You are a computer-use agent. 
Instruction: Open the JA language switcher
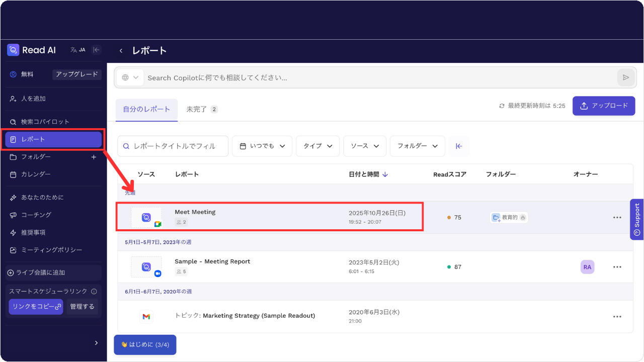pos(78,50)
